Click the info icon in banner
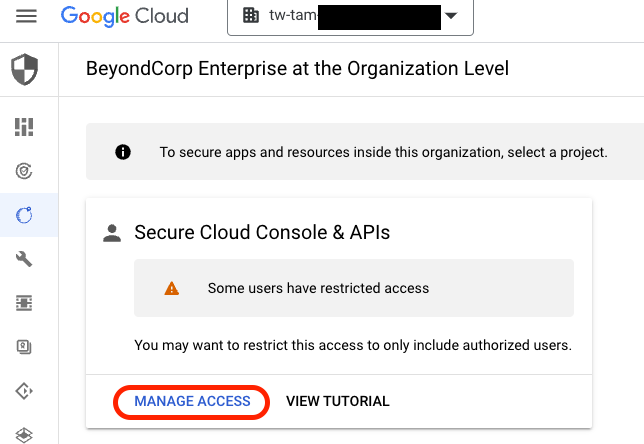Viewport: 644px width, 444px height. (123, 152)
